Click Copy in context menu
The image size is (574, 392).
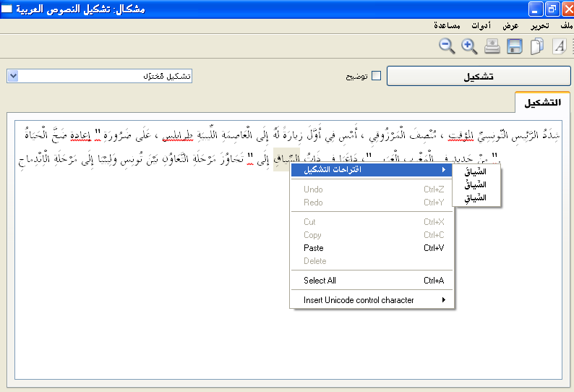(x=372, y=235)
